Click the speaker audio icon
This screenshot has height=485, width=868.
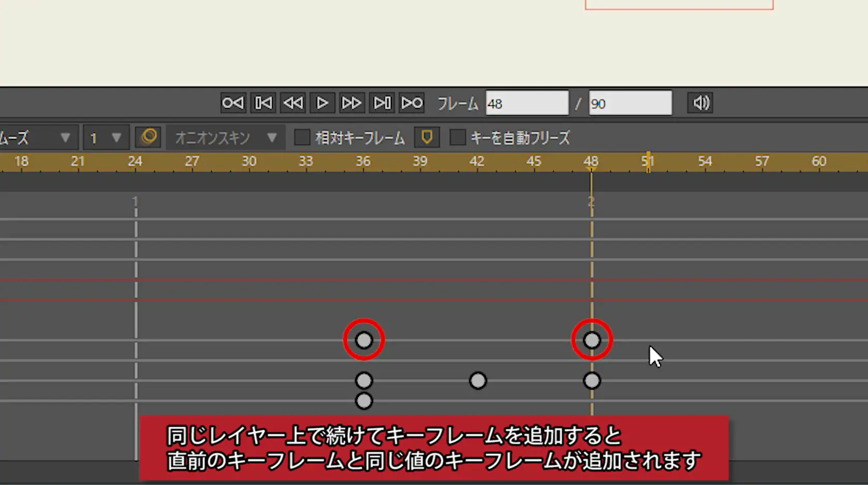(x=699, y=103)
